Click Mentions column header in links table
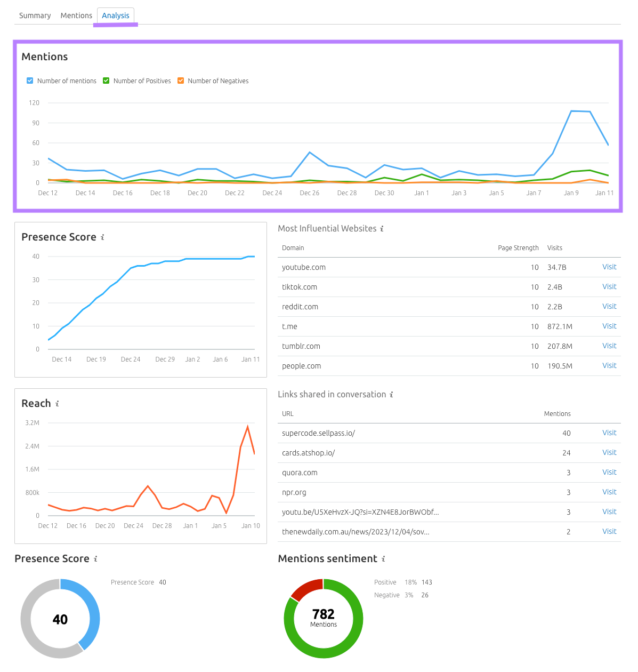The width and height of the screenshot is (638, 672). 557,414
